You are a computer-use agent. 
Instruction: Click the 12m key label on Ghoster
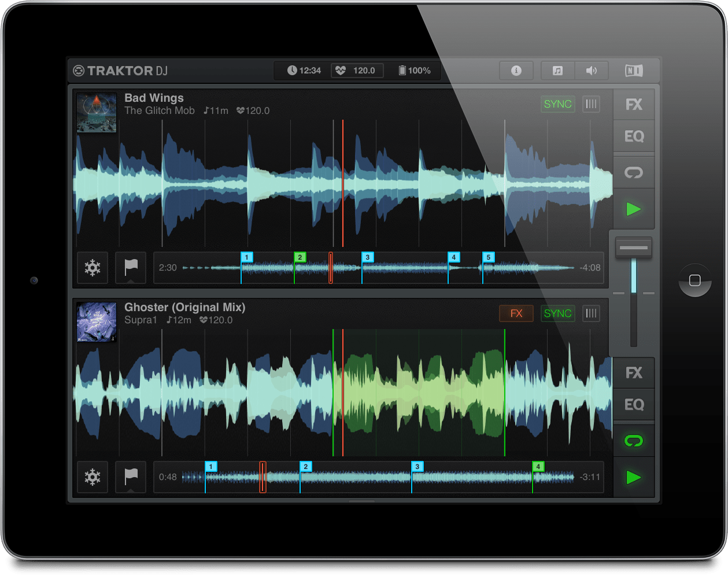[x=179, y=320]
